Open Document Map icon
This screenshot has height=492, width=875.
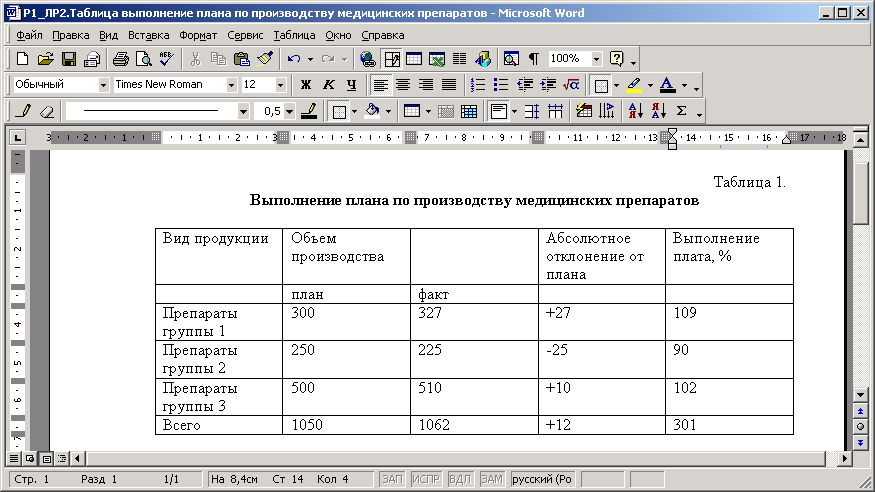(x=511, y=59)
